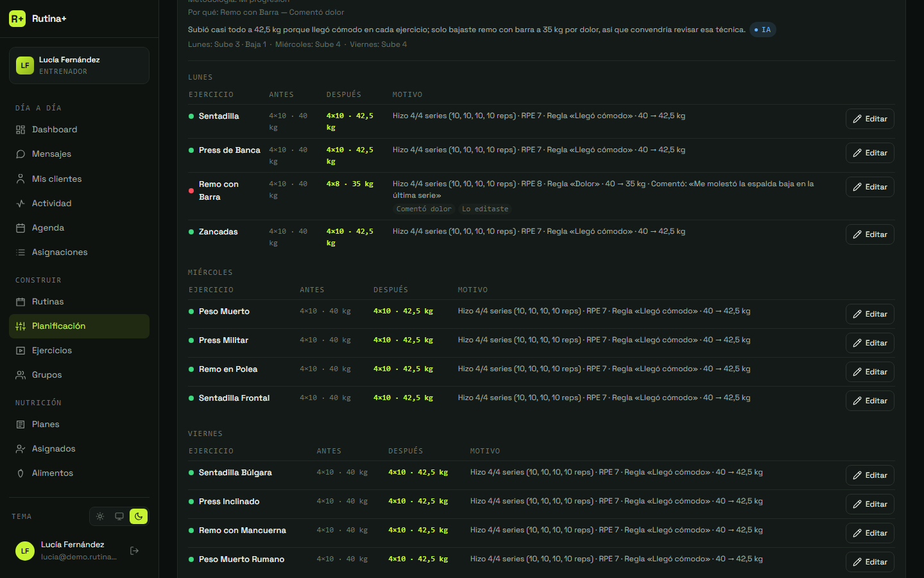Edit the Sentadilla Frontal row

click(x=869, y=401)
